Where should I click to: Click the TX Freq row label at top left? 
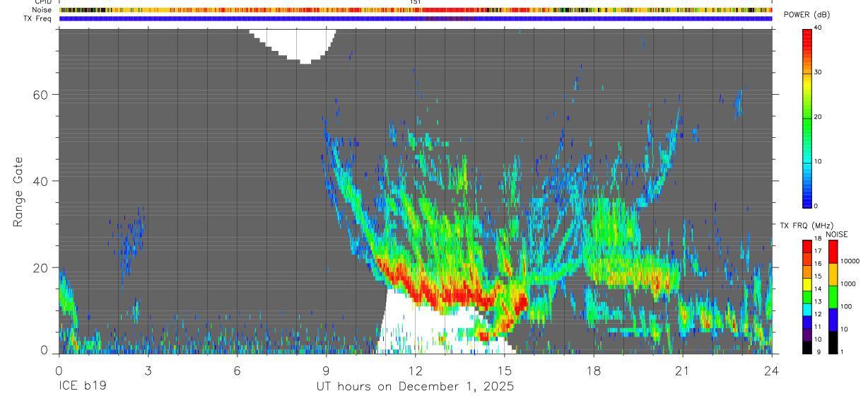37,18
